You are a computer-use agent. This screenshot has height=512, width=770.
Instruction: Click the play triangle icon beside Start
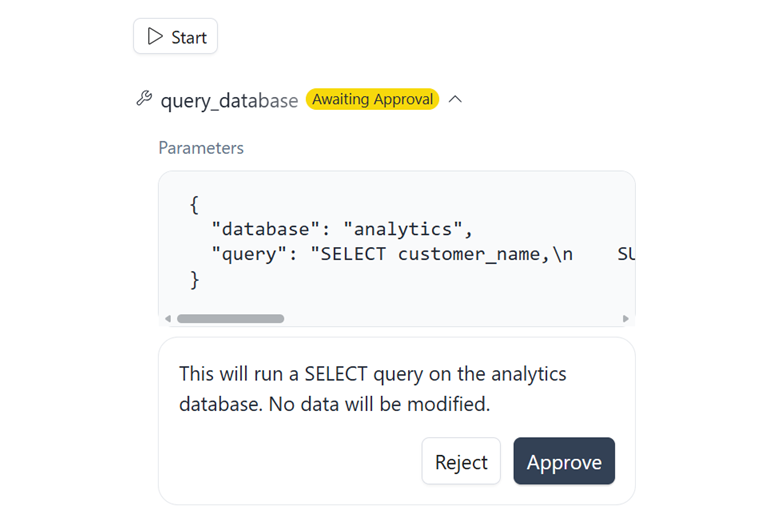pyautogui.click(x=155, y=36)
